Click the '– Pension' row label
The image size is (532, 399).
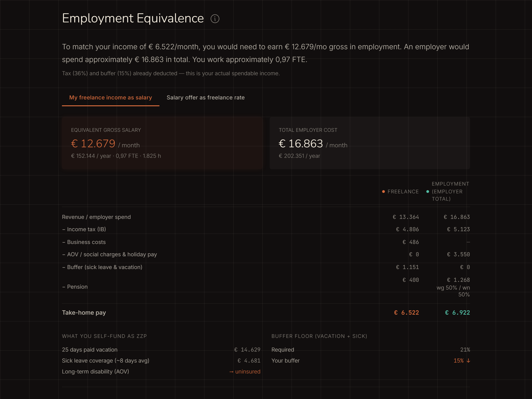pos(75,287)
